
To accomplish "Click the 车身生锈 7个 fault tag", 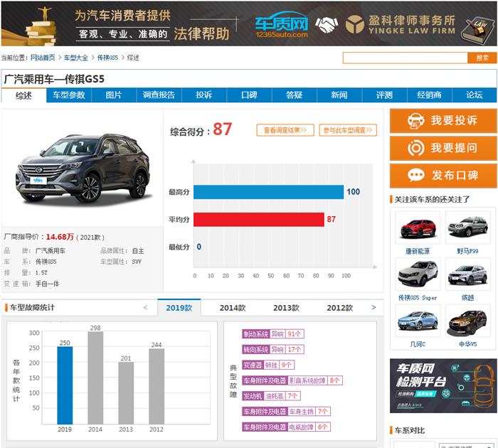I will [286, 412].
